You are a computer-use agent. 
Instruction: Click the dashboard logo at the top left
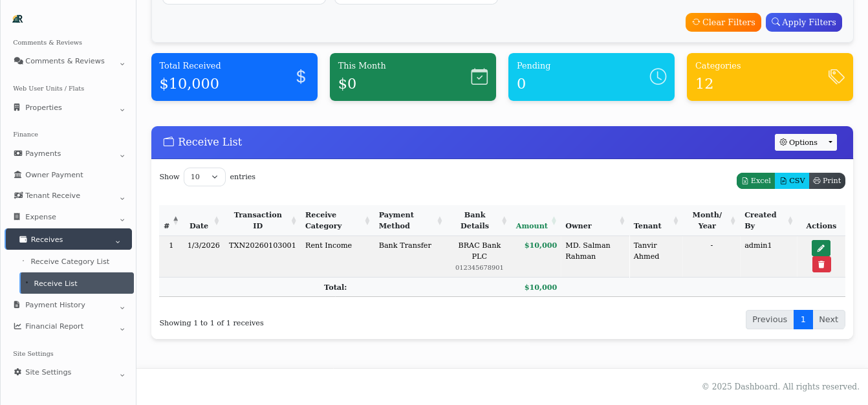pos(17,19)
